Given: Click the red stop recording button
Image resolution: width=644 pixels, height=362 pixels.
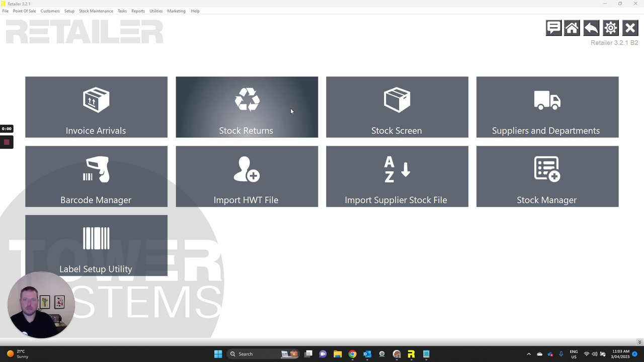Looking at the screenshot, I should click(7, 142).
